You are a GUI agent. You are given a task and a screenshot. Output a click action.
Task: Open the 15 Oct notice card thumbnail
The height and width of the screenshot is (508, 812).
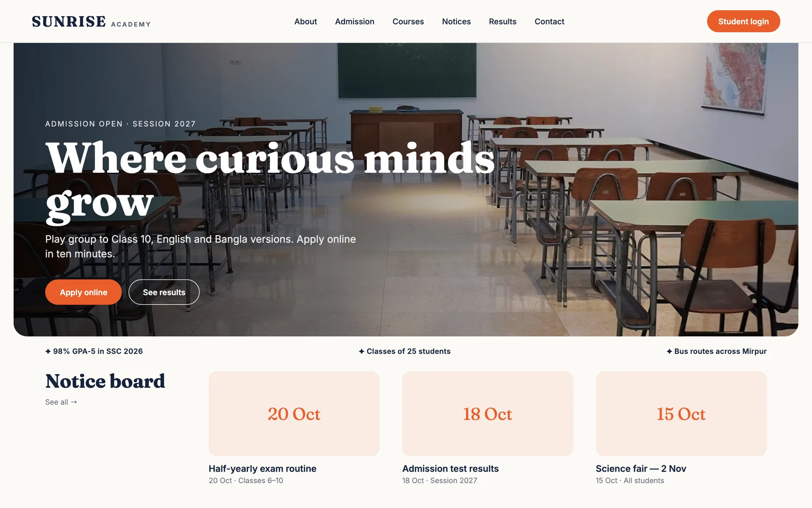(x=681, y=414)
